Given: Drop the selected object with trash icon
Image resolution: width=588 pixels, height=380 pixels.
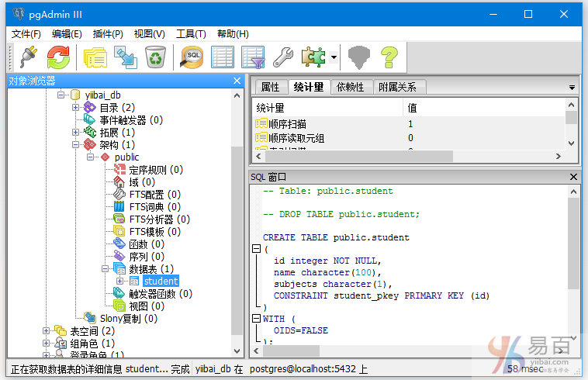Looking at the screenshot, I should click(155, 57).
